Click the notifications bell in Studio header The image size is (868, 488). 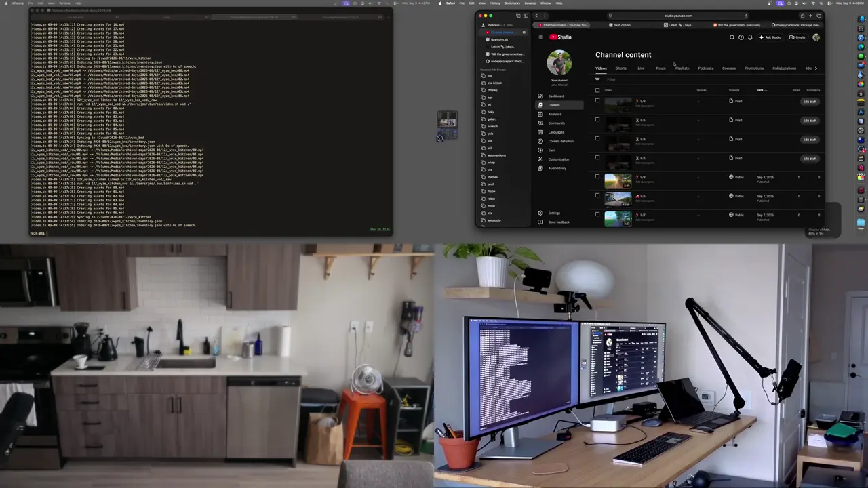pos(750,37)
